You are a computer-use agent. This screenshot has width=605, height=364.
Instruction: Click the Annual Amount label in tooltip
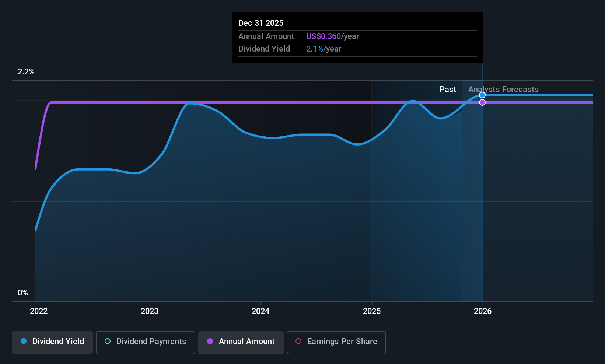(266, 36)
